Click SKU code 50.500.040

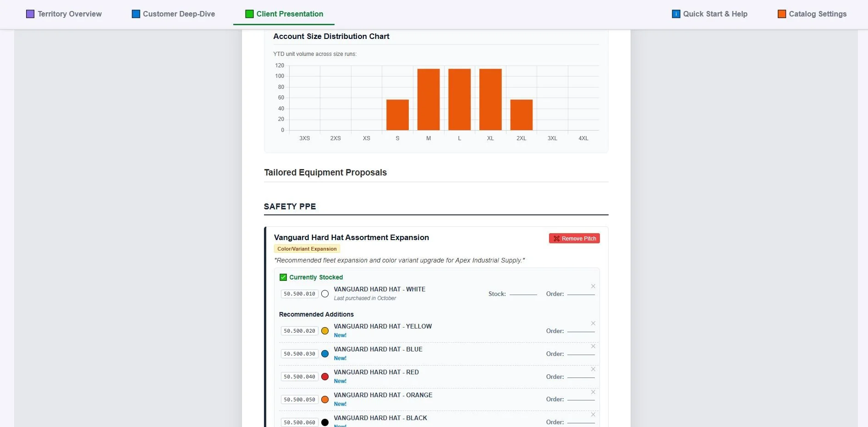tap(299, 377)
